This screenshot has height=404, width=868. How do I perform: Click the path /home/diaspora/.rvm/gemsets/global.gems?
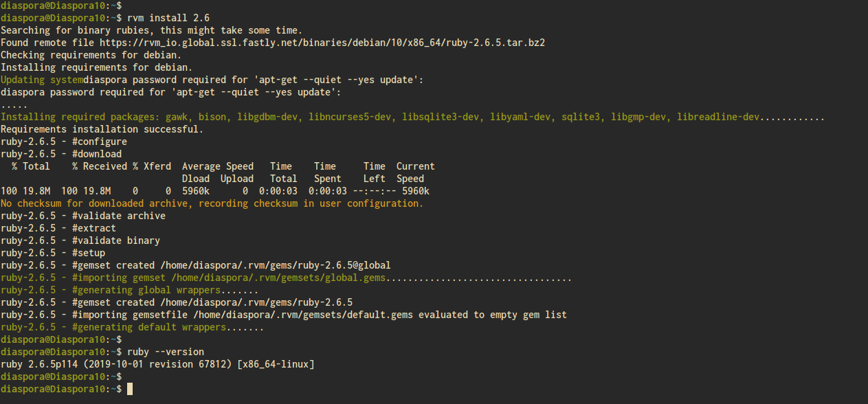278,278
